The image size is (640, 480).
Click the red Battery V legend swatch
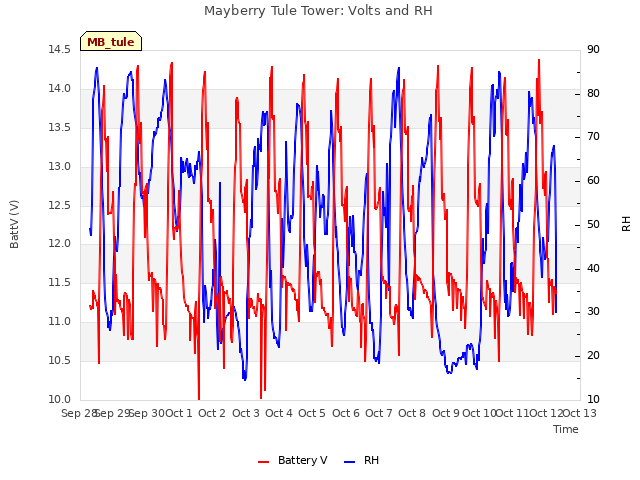(264, 462)
